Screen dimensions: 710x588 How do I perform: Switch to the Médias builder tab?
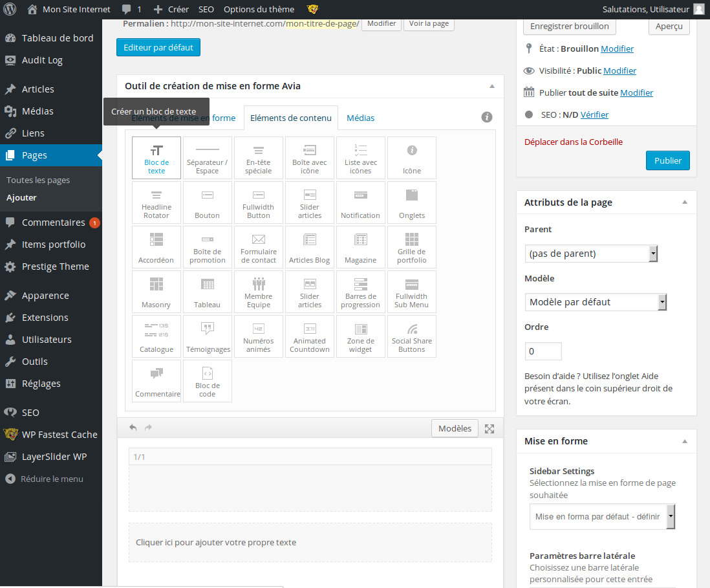click(x=360, y=118)
